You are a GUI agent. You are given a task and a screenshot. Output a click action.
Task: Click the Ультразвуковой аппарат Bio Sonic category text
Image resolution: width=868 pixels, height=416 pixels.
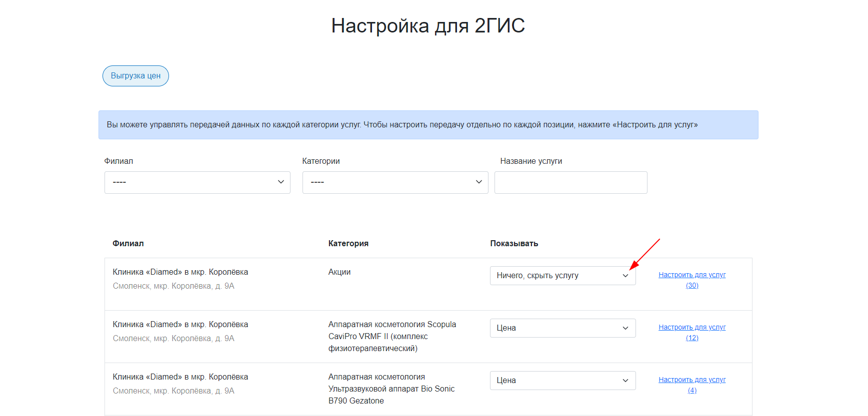(x=391, y=389)
